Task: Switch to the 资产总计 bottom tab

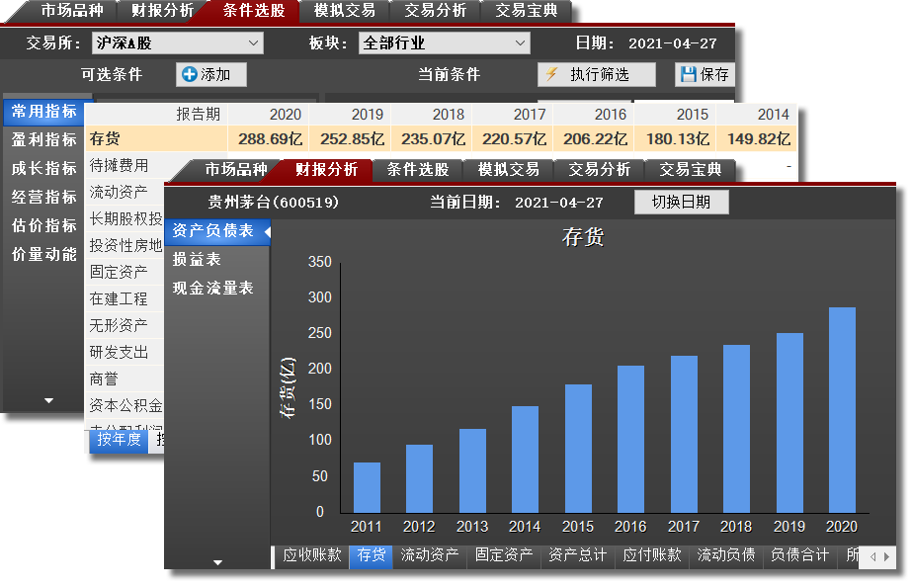Action: tap(578, 555)
